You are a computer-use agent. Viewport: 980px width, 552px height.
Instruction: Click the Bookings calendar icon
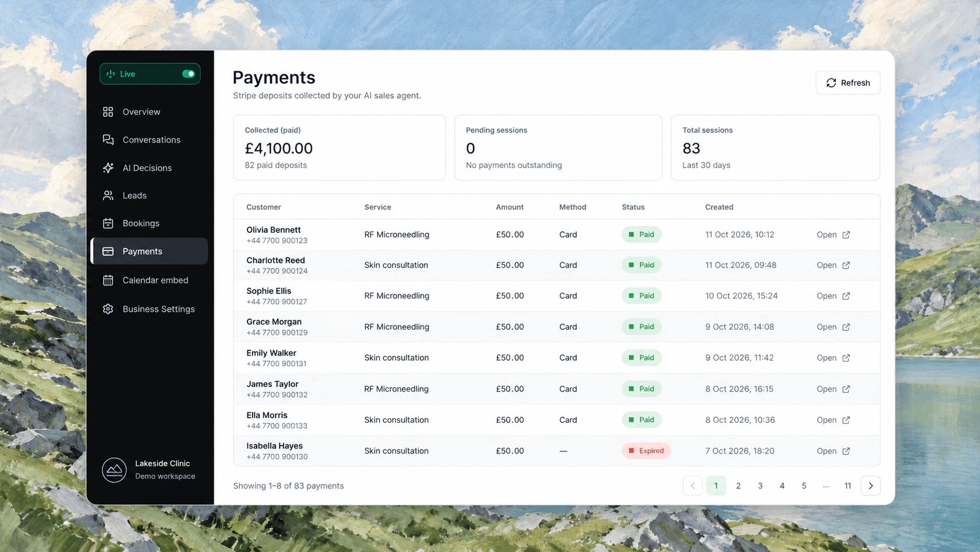pyautogui.click(x=108, y=223)
